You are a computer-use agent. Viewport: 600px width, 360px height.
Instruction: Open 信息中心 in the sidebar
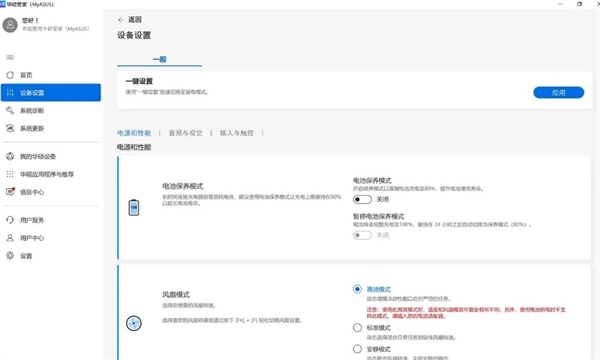click(x=51, y=192)
